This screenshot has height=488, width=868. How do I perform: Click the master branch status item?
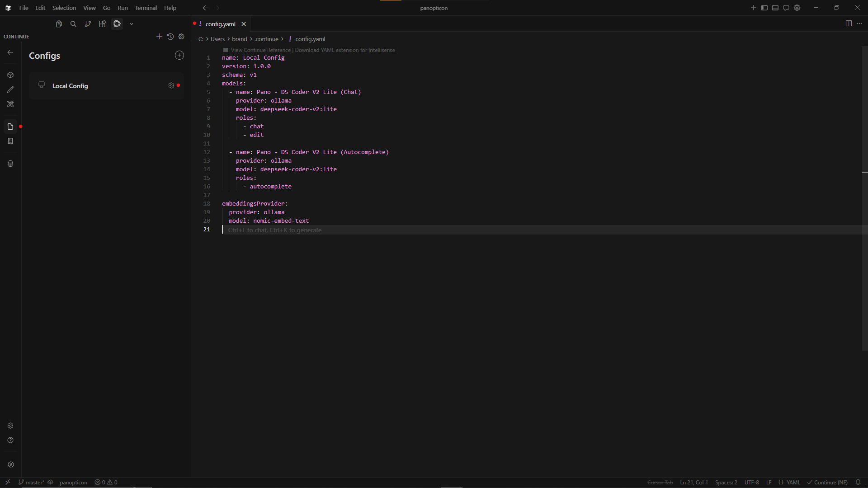coord(32,482)
